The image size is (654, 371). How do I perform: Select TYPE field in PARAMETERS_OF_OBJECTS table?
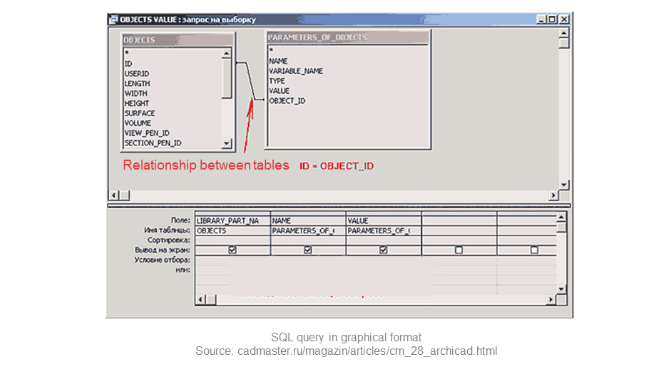(x=277, y=81)
